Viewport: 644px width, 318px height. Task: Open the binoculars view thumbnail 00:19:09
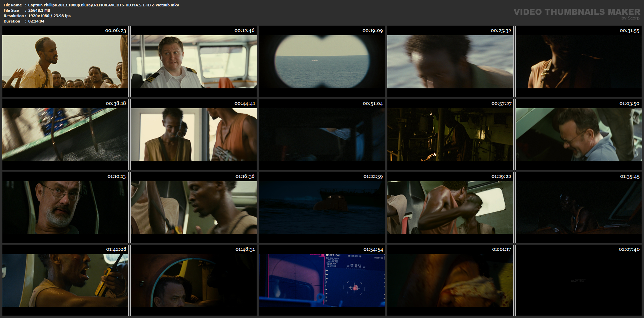pyautogui.click(x=322, y=62)
